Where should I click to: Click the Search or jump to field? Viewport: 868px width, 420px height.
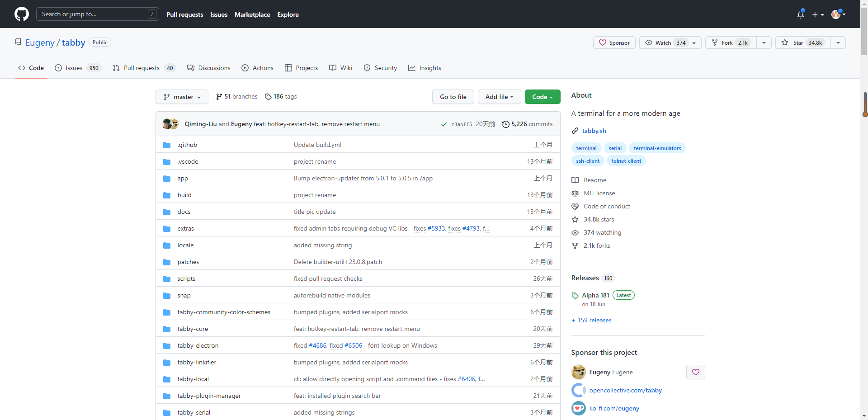pos(98,14)
